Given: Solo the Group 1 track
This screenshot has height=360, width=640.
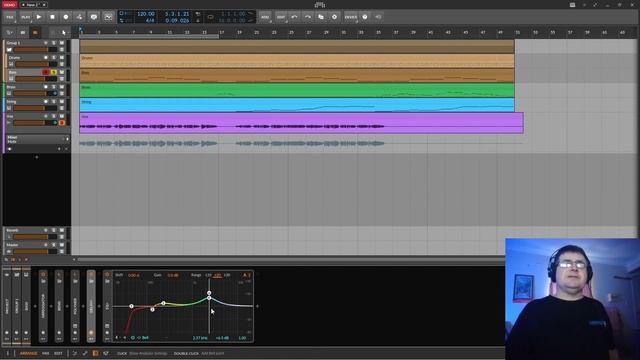Looking at the screenshot, I should click(53, 43).
